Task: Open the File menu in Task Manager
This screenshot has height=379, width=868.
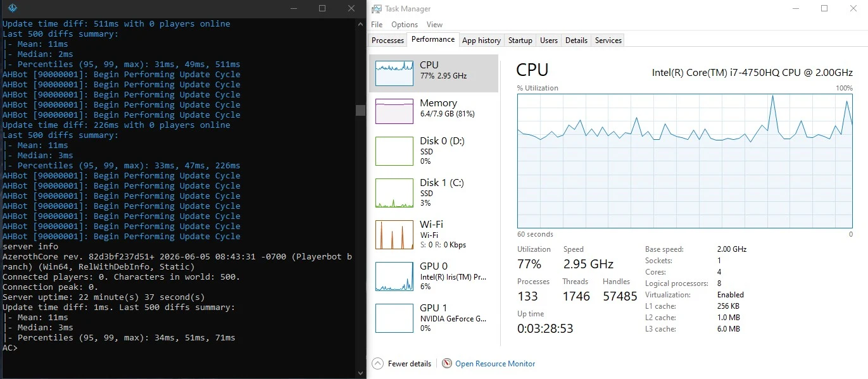Action: click(377, 25)
